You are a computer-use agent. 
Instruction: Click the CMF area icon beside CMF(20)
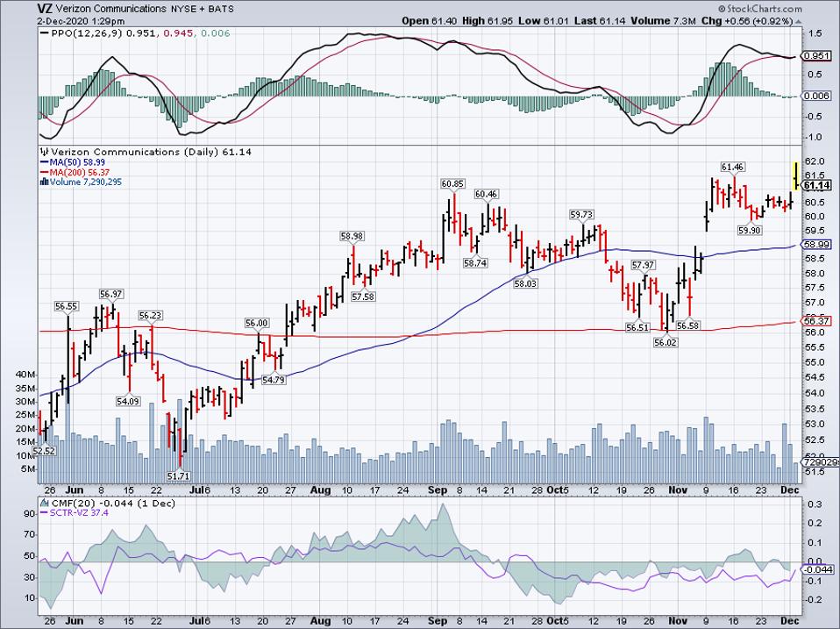point(45,504)
